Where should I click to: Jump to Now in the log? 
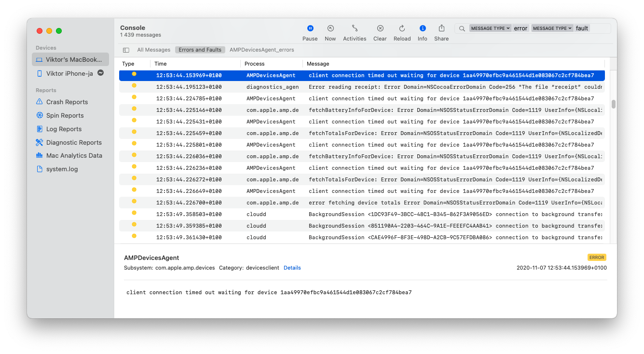click(330, 28)
